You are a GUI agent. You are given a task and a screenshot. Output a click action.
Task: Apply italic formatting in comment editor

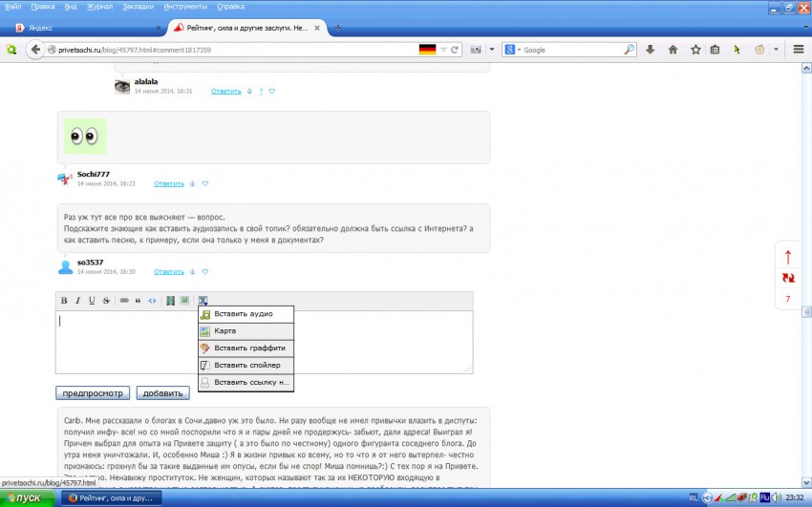click(x=77, y=301)
